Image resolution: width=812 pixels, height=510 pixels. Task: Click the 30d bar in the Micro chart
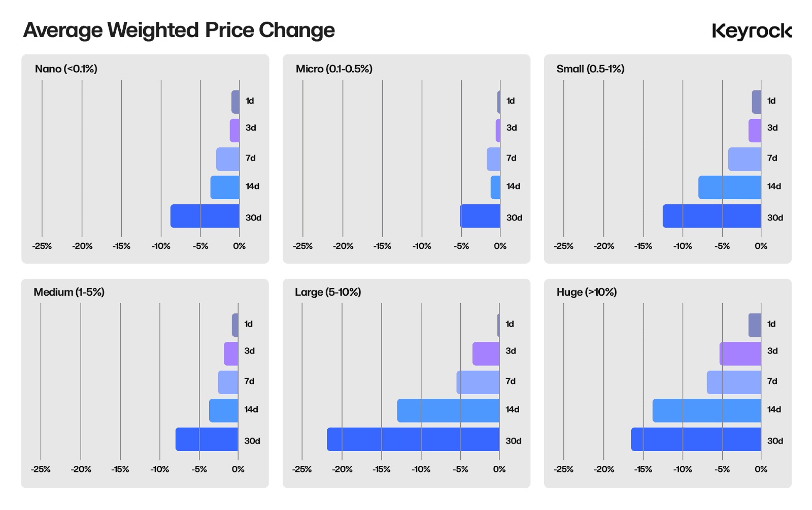click(x=480, y=216)
